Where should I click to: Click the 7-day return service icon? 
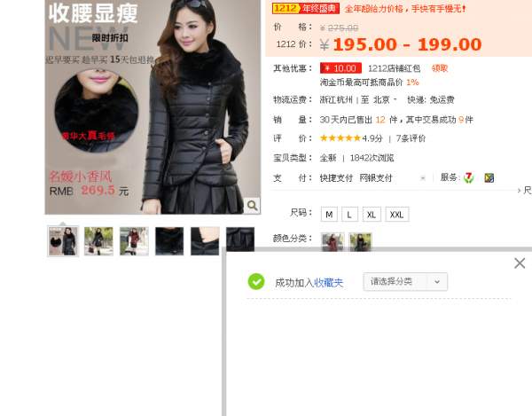tap(469, 177)
